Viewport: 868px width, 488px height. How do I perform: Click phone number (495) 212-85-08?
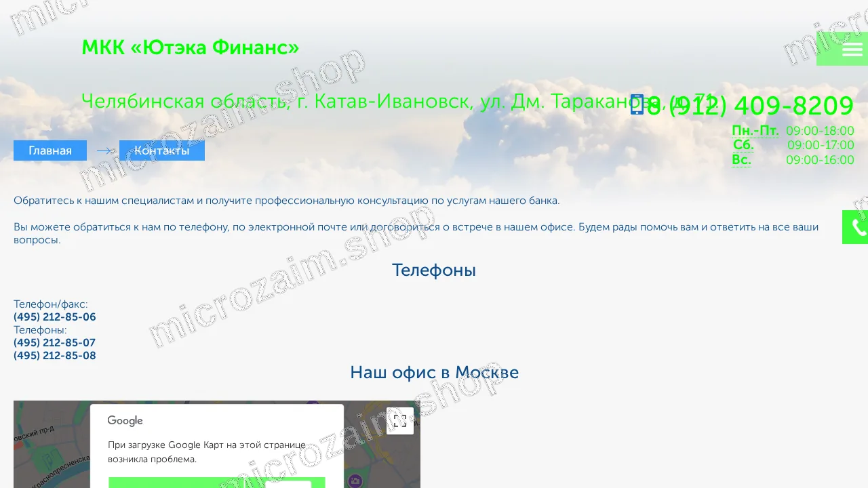coord(55,356)
